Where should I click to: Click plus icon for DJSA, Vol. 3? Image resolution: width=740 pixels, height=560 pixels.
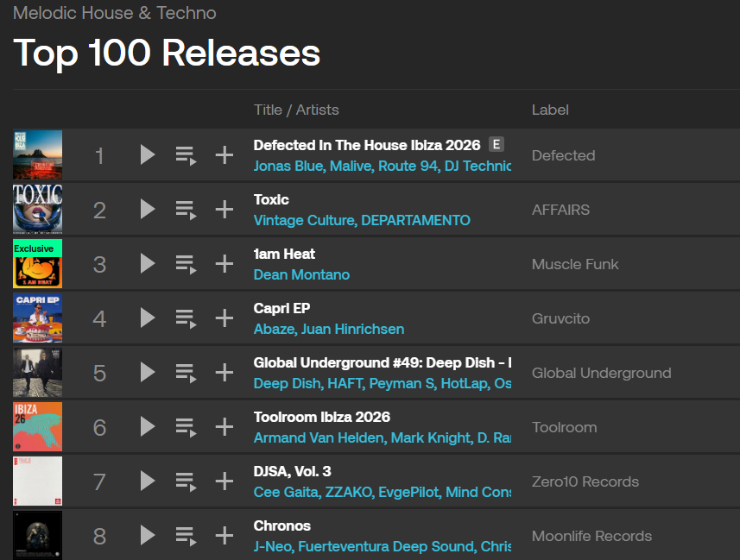pyautogui.click(x=225, y=481)
